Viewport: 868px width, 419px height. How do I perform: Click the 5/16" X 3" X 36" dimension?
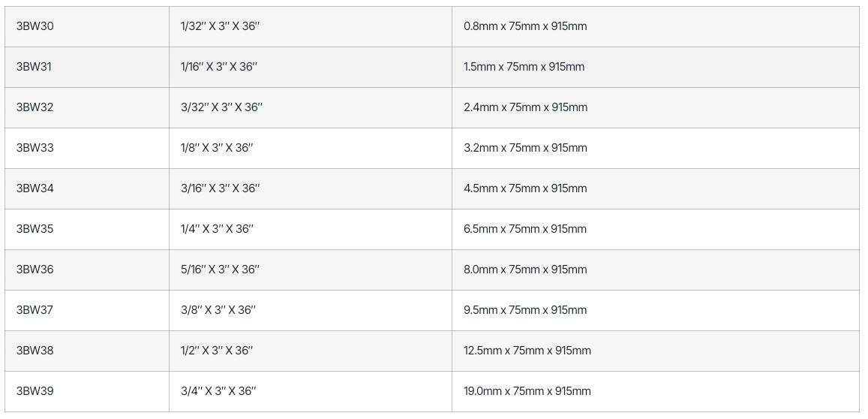coord(220,270)
